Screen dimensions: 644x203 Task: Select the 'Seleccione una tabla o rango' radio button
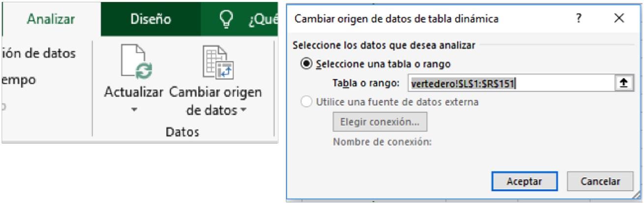pos(307,64)
